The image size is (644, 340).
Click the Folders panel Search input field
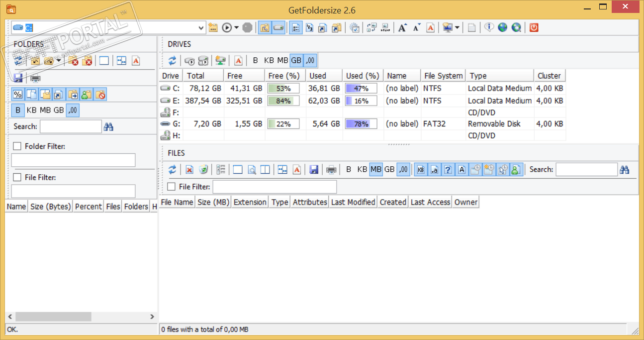[71, 127]
